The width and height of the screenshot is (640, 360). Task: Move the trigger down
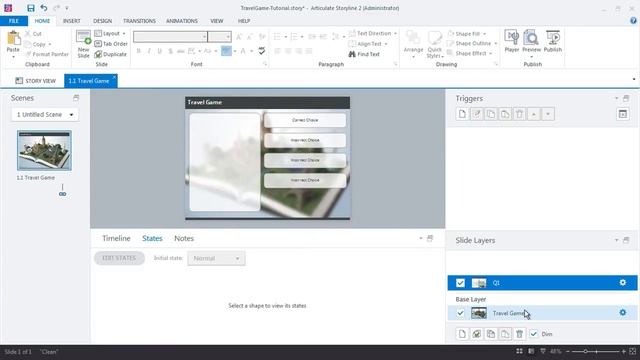(548, 114)
